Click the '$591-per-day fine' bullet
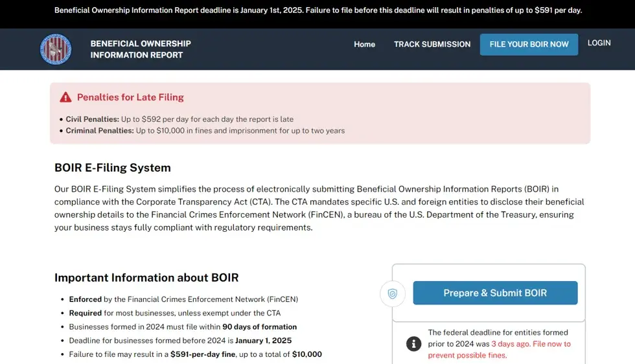The image size is (635, 364). [x=195, y=354]
